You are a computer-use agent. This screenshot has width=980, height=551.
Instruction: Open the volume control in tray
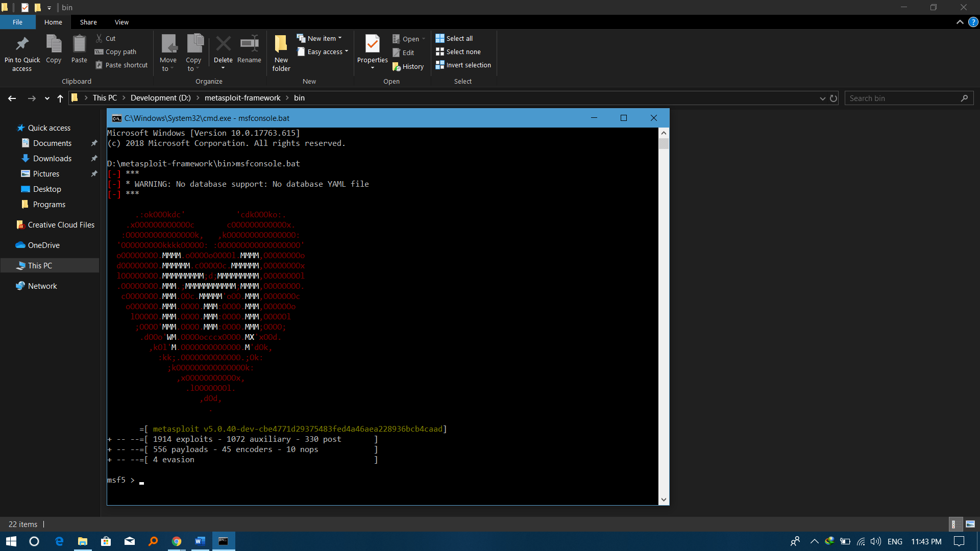click(x=876, y=541)
